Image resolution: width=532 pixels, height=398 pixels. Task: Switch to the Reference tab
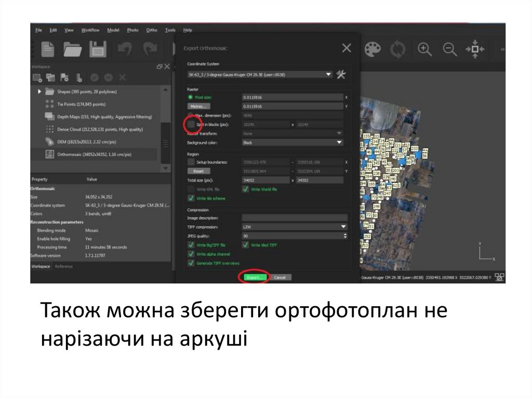click(x=64, y=267)
